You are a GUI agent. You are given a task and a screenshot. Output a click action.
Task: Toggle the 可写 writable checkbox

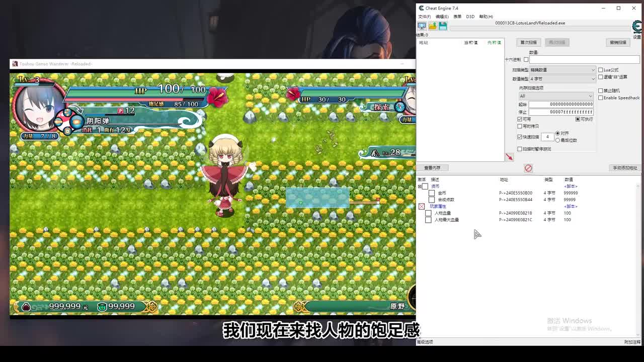520,119
